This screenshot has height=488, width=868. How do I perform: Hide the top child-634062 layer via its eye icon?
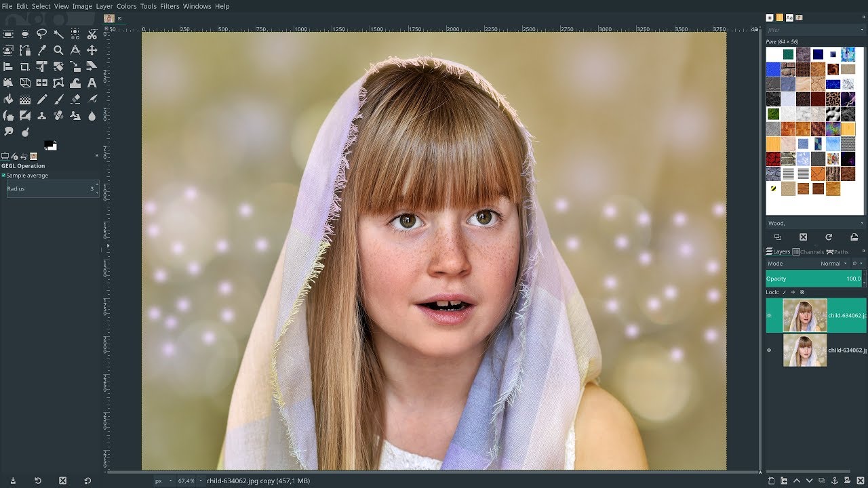[x=769, y=315]
